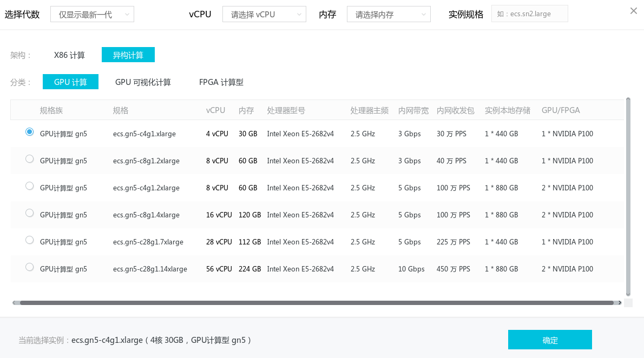This screenshot has width=644, height=358.
Task: Click the 实例本地存储 column header
Action: (x=507, y=110)
